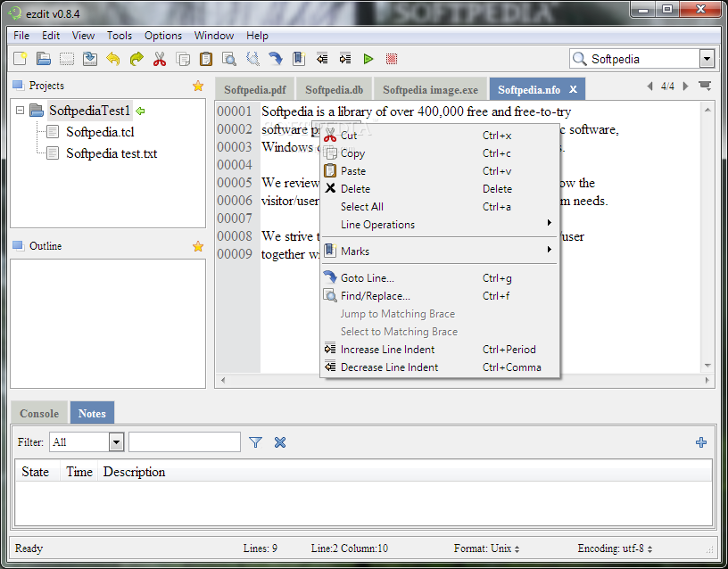Image resolution: width=728 pixels, height=569 pixels.
Task: Open the Options menu
Action: 163,36
